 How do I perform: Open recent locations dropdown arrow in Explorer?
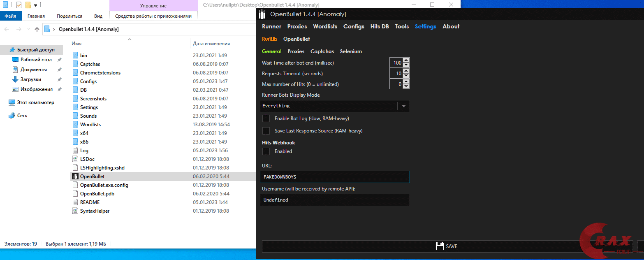pyautogui.click(x=29, y=29)
